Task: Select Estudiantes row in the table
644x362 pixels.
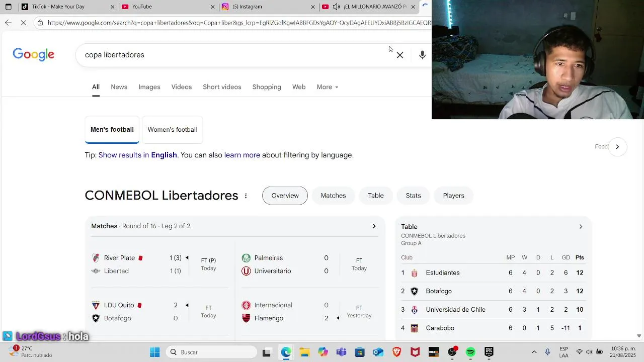Action: pyautogui.click(x=493, y=273)
